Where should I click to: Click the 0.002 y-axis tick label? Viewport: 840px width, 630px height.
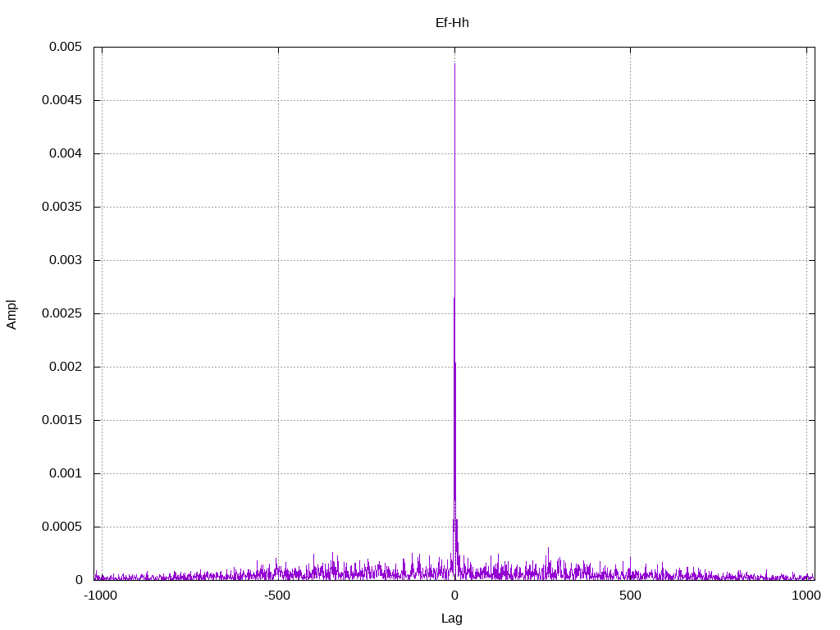point(66,367)
